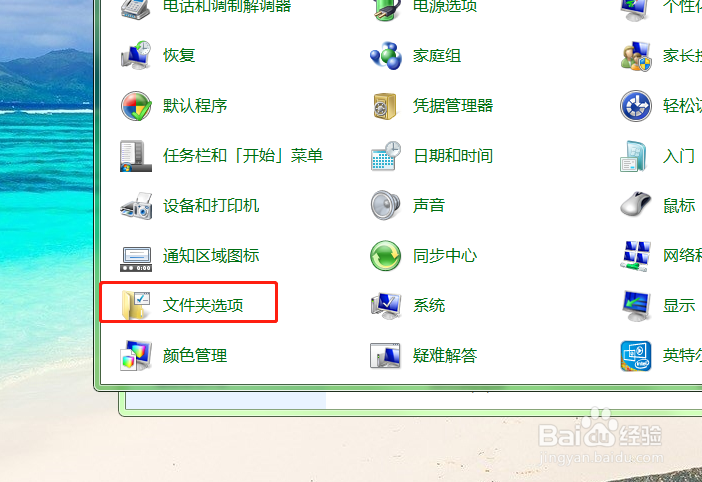Click the 系统 link text
This screenshot has height=482, width=702.
click(x=429, y=306)
